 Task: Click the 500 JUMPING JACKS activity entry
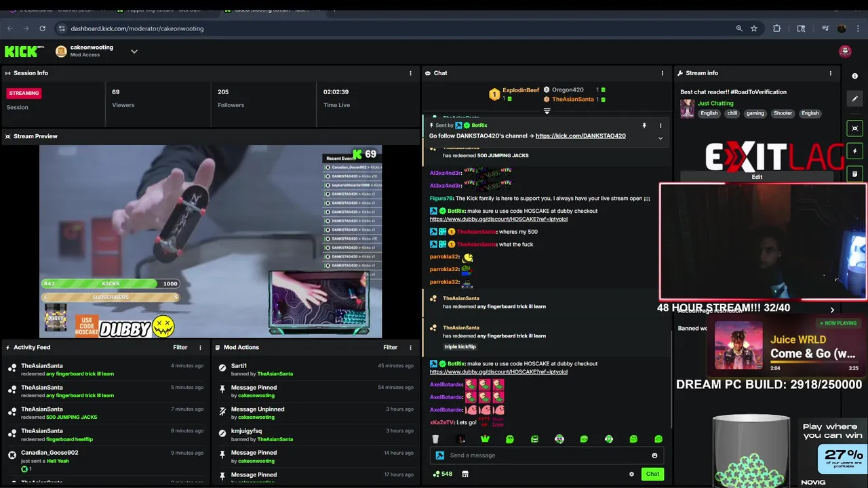(105, 413)
